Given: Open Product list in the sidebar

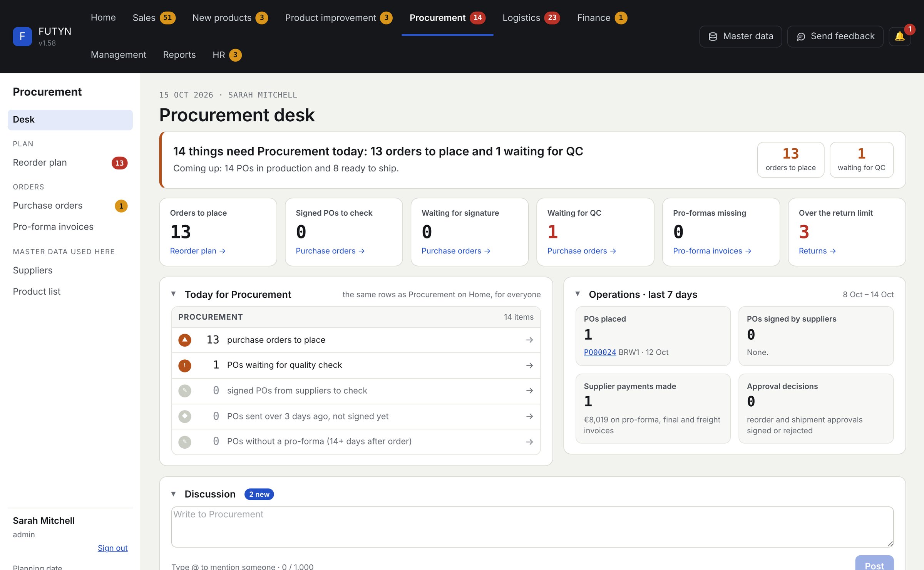Looking at the screenshot, I should [70, 292].
